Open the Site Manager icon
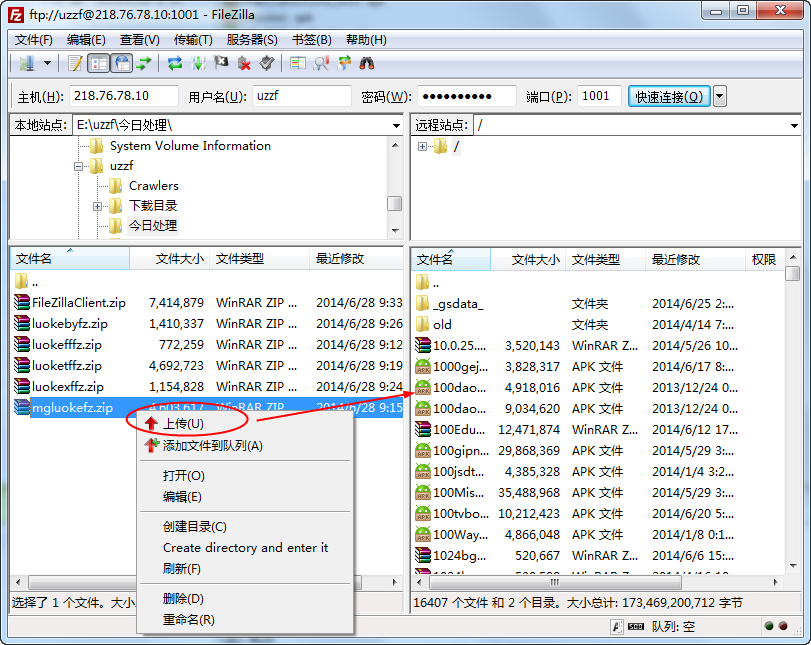811x645 pixels. [x=26, y=63]
